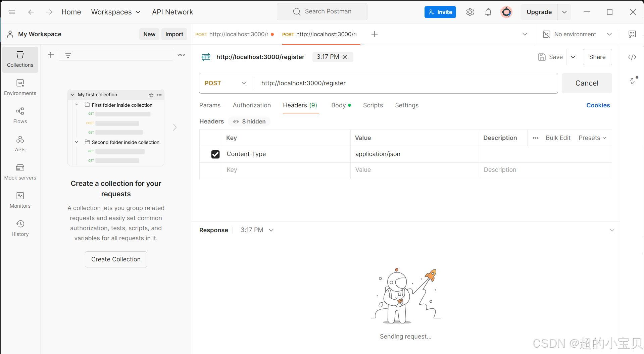644x354 pixels.
Task: Switch to the Body tab
Action: pyautogui.click(x=341, y=105)
